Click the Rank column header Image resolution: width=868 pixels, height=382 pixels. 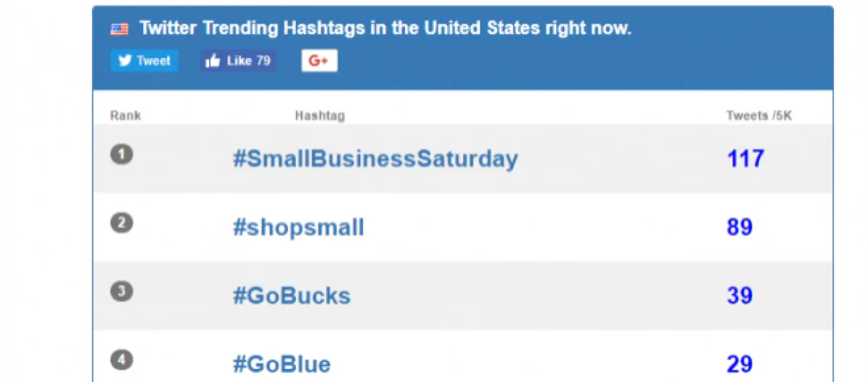pyautogui.click(x=125, y=116)
